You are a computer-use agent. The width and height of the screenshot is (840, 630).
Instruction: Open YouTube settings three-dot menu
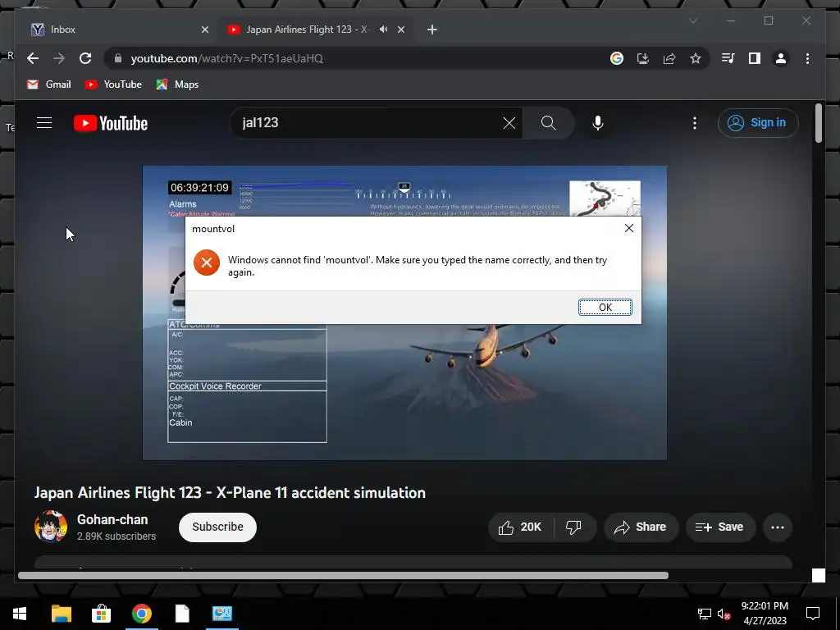coord(695,123)
